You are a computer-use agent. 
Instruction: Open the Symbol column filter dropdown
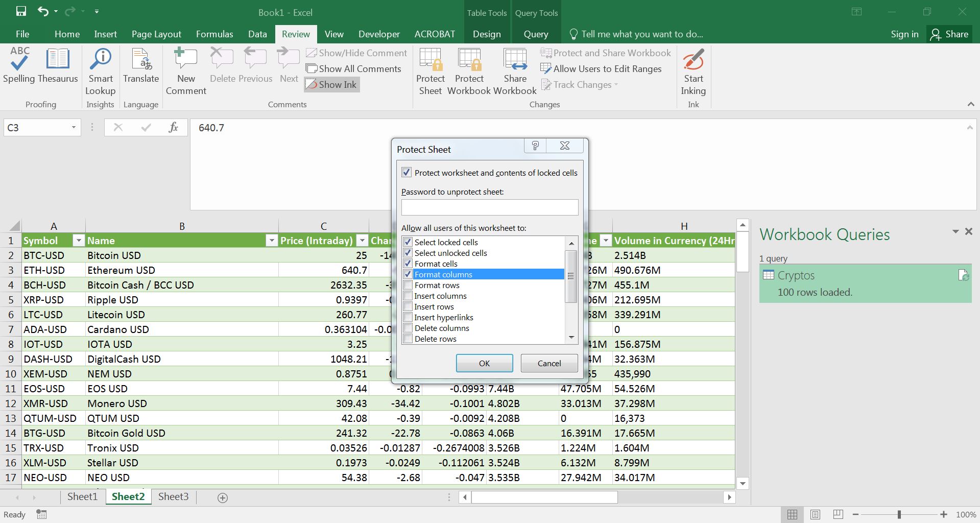78,241
